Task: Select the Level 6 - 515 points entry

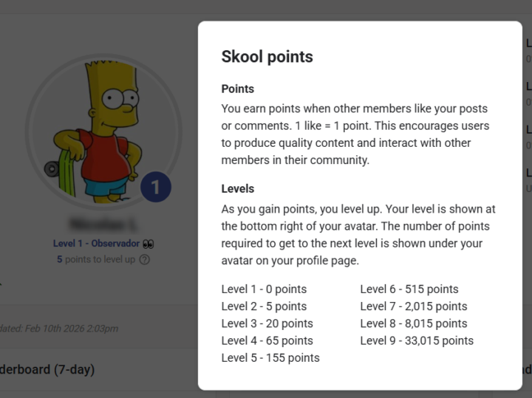Action: (x=409, y=289)
